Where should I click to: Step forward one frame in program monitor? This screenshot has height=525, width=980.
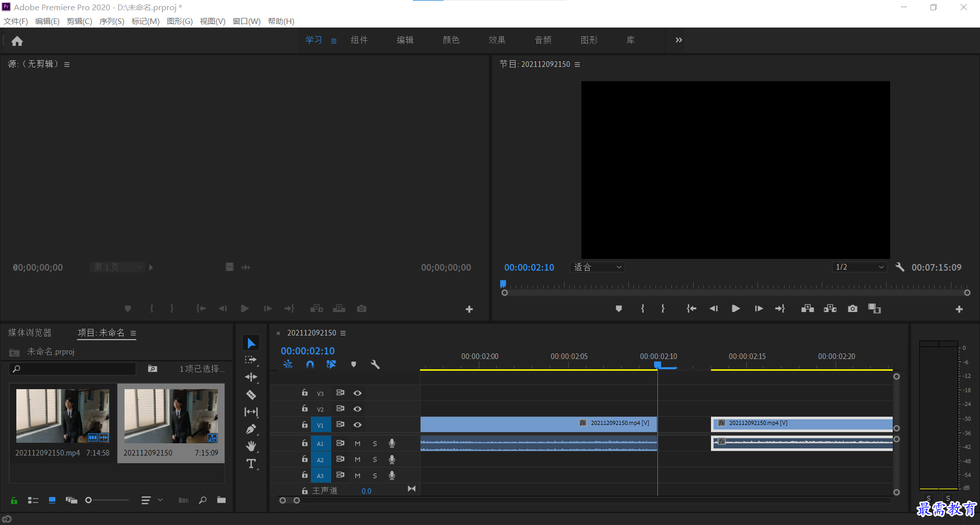pyautogui.click(x=758, y=308)
